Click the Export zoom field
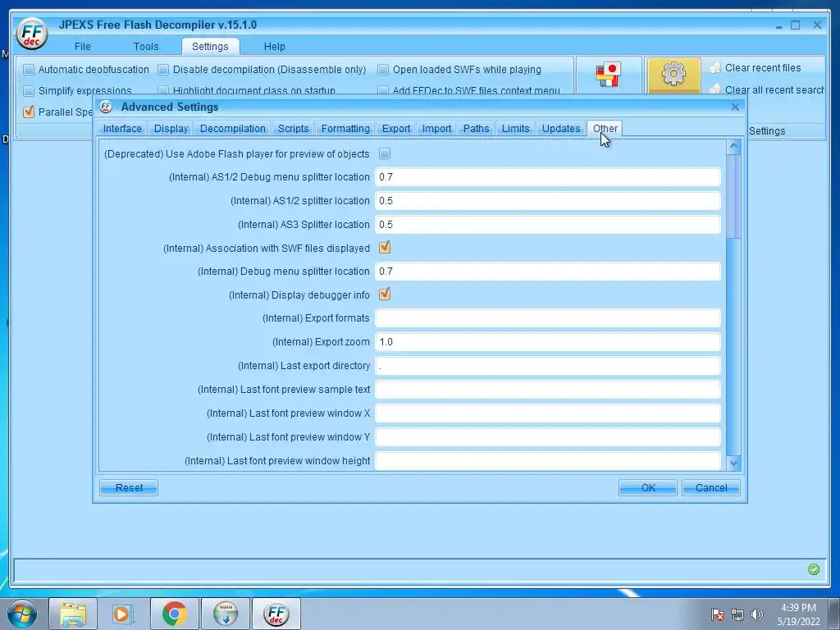Image resolution: width=840 pixels, height=630 pixels. click(547, 342)
